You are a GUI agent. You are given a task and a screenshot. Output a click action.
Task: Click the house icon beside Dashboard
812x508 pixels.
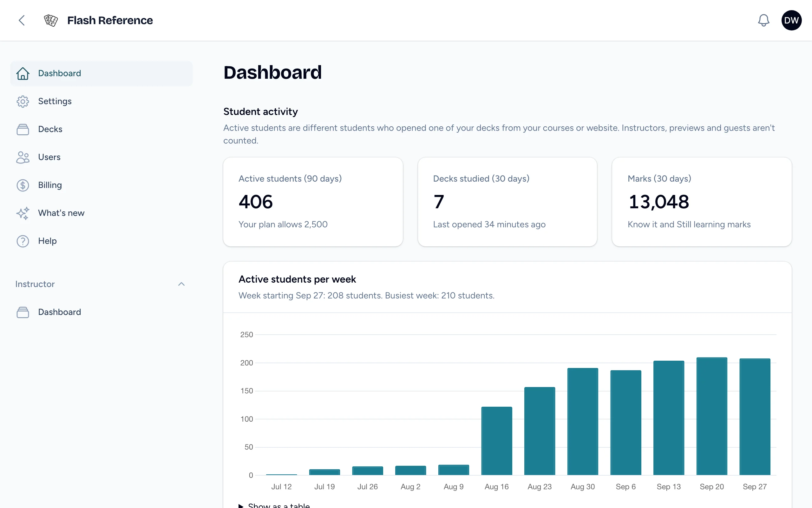(x=23, y=73)
